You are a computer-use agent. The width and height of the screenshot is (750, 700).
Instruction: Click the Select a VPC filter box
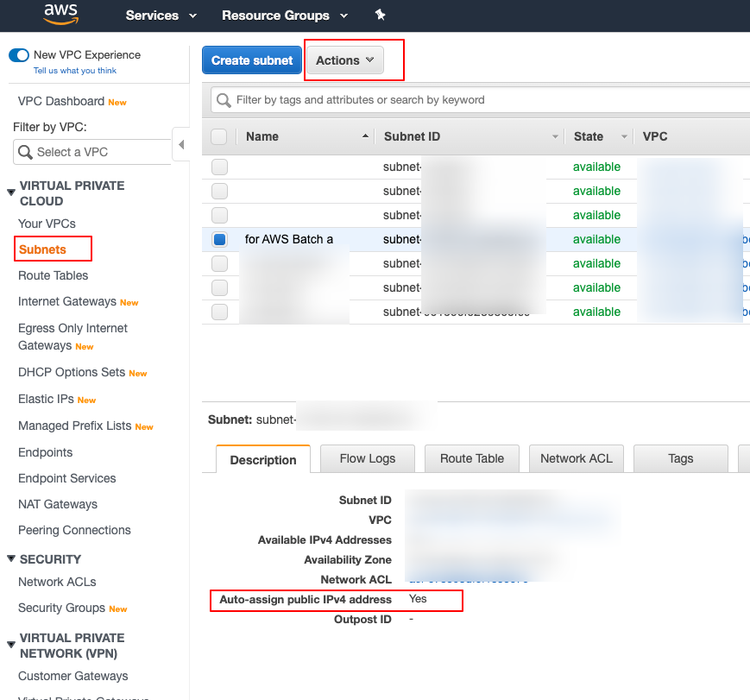coord(92,152)
